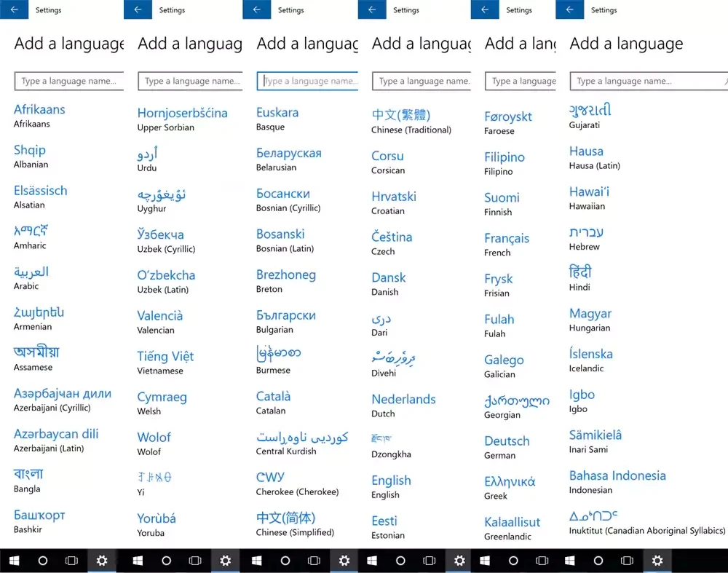
Task: Open Task View below the Estonian entry
Action: click(x=429, y=561)
